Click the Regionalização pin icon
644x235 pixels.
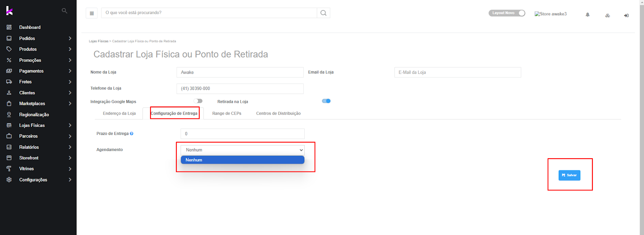(9, 114)
